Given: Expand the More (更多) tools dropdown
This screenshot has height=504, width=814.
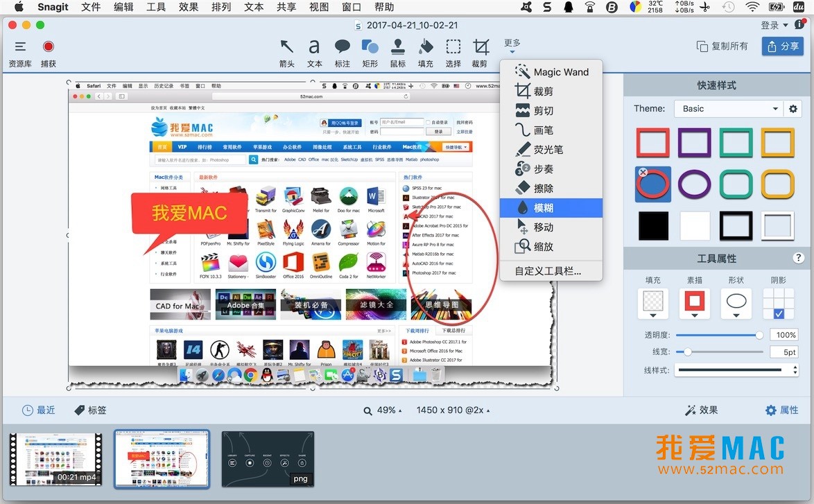Looking at the screenshot, I should [512, 46].
